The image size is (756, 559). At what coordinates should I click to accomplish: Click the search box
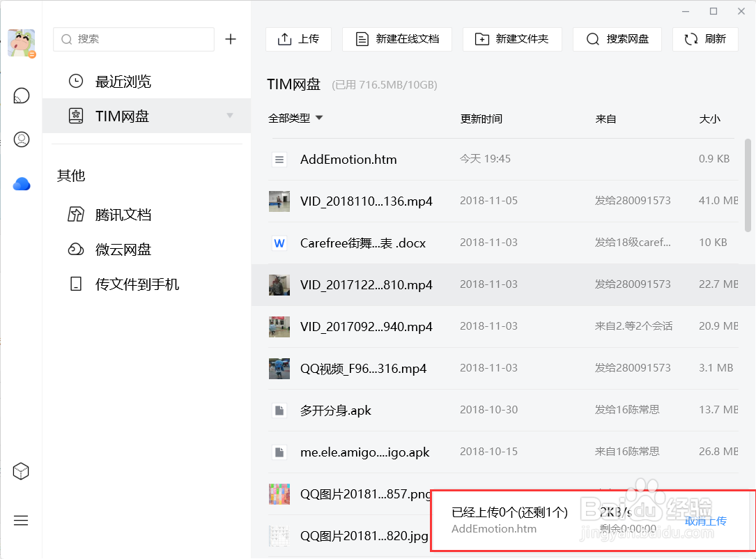[x=134, y=39]
